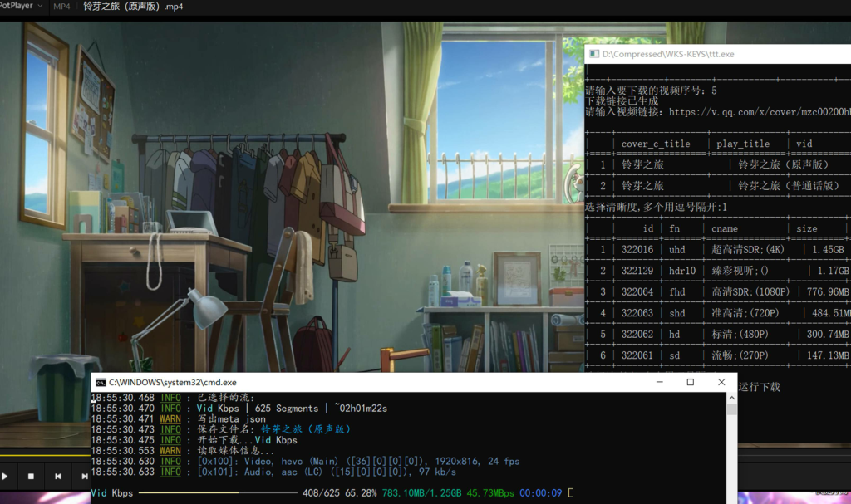Click the 322064 fhd row id

(x=637, y=292)
